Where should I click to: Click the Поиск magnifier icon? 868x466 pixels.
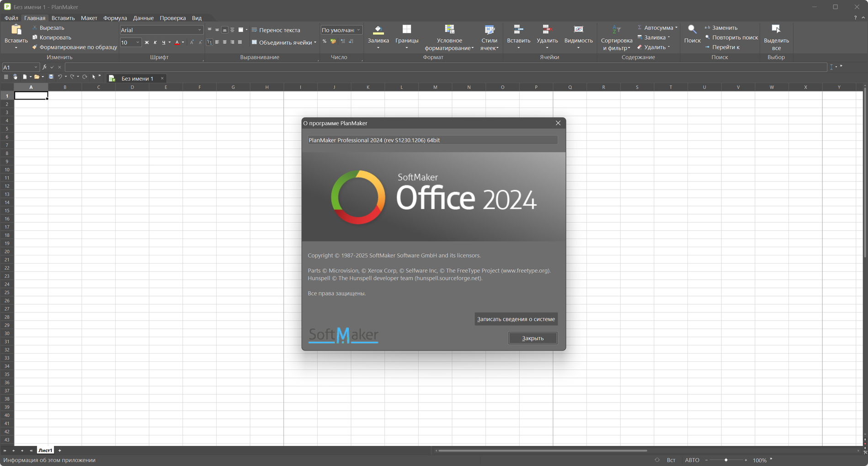pos(692,31)
